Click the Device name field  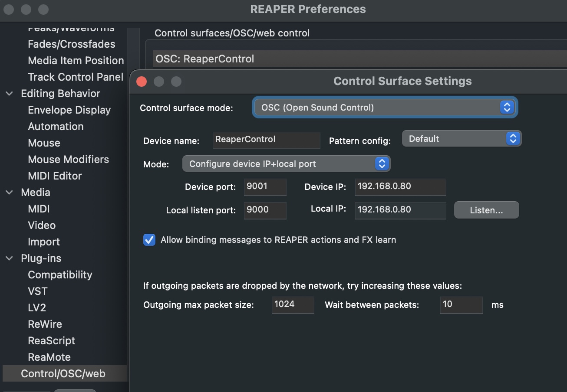267,140
